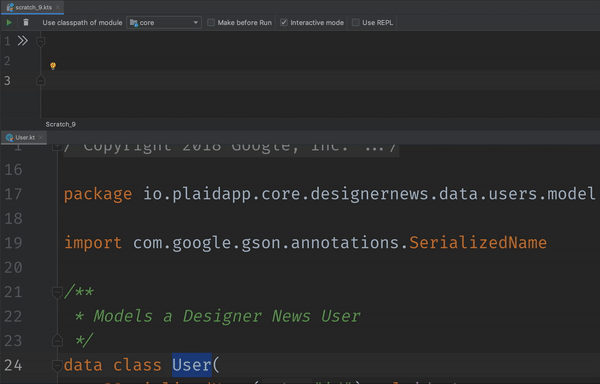Click the package keyword on line 17
This screenshot has height=384, width=600.
(98, 194)
